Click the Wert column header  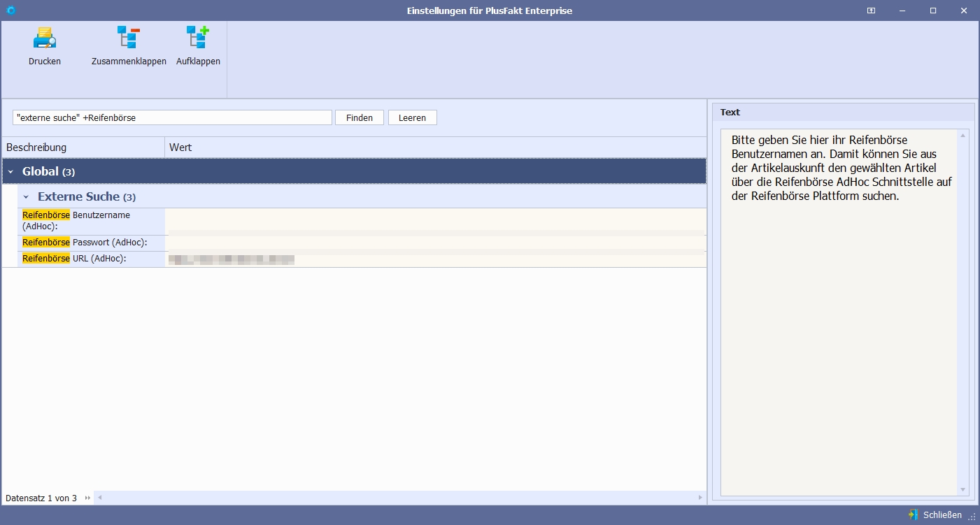coord(436,148)
